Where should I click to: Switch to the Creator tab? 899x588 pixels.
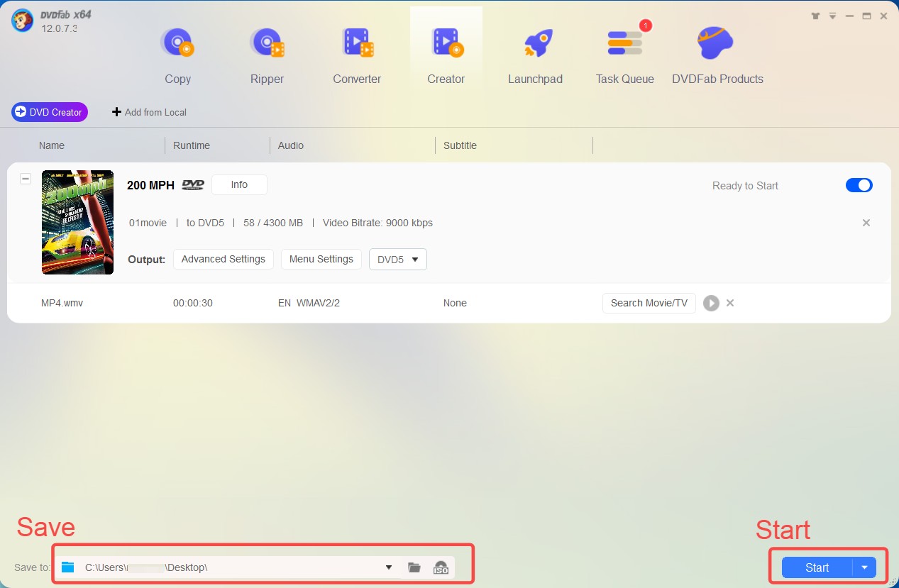(x=446, y=53)
